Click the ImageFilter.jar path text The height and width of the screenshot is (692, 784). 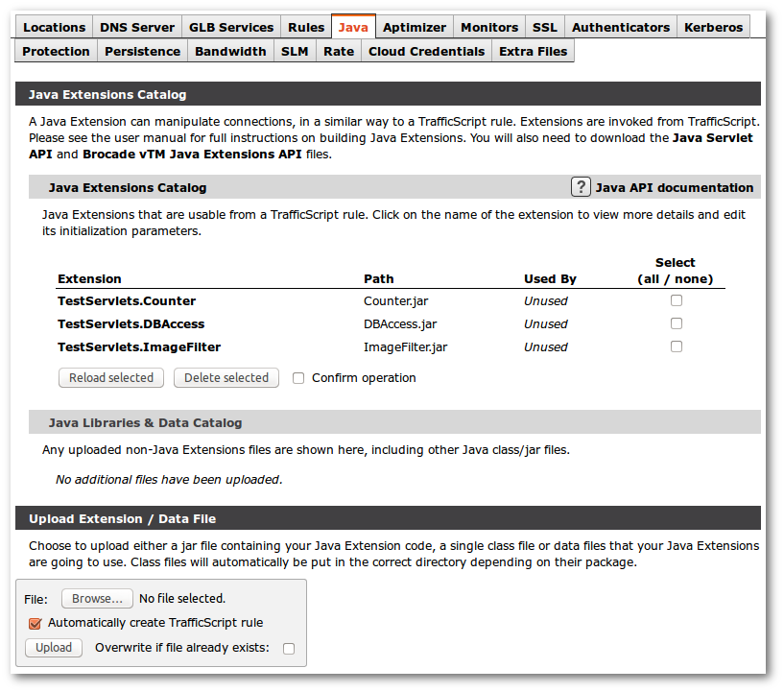pyautogui.click(x=406, y=347)
